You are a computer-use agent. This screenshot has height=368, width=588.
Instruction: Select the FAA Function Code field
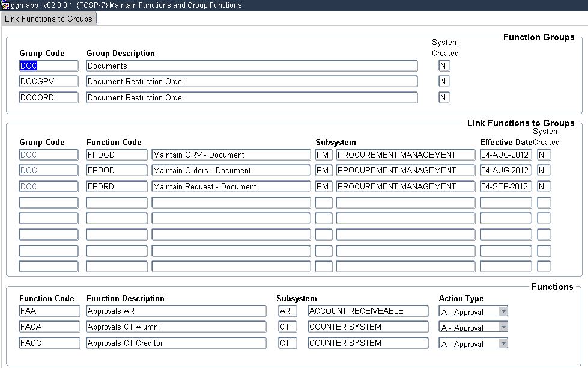tap(49, 311)
